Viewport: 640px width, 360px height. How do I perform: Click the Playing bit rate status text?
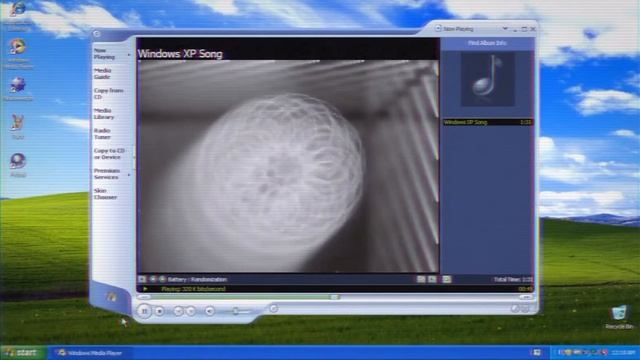pos(193,289)
